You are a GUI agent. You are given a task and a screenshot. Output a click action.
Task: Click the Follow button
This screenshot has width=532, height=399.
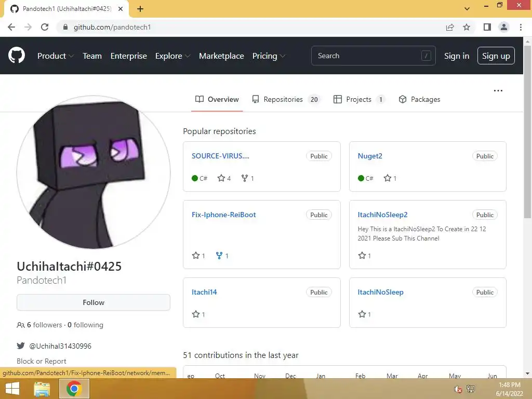coord(94,302)
